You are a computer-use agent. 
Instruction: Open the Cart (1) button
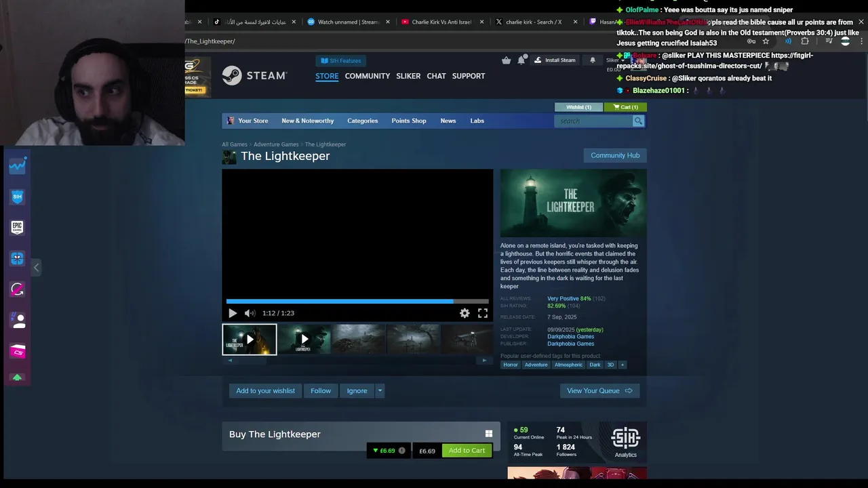pos(625,107)
